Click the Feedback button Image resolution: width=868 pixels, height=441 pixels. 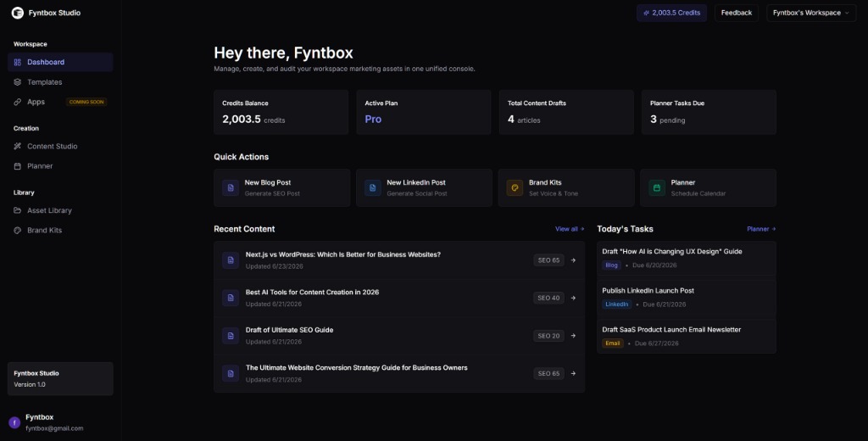click(737, 13)
